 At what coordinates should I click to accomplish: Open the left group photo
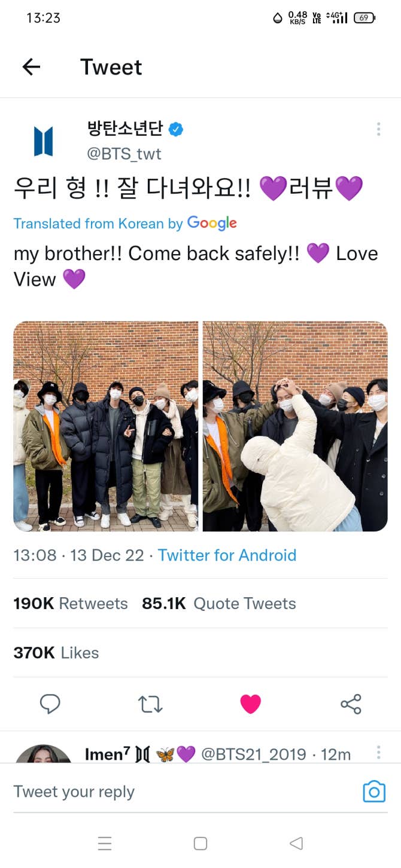(x=106, y=426)
